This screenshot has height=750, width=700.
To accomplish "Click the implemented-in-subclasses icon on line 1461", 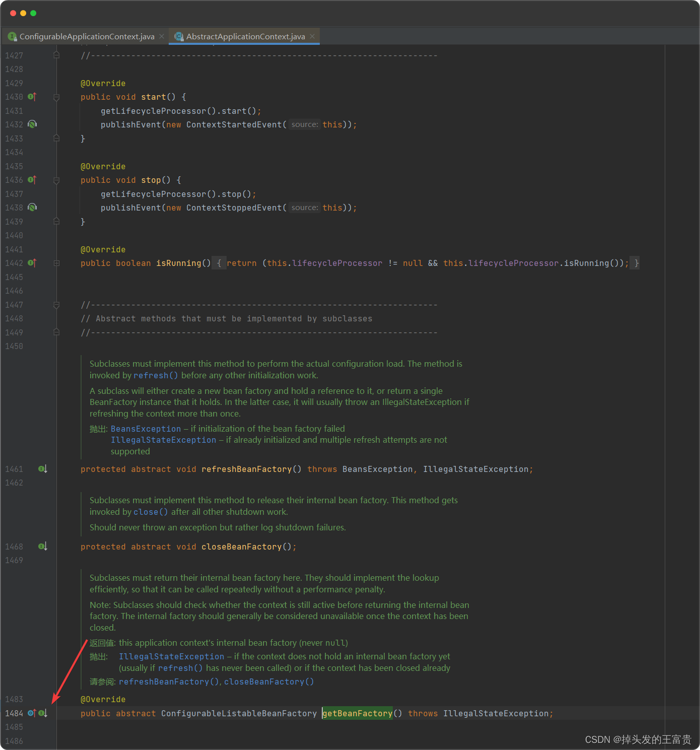I will tap(43, 469).
